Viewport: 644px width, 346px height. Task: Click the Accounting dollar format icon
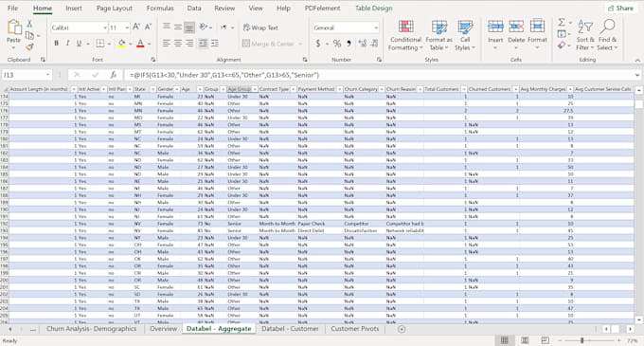tap(318, 44)
